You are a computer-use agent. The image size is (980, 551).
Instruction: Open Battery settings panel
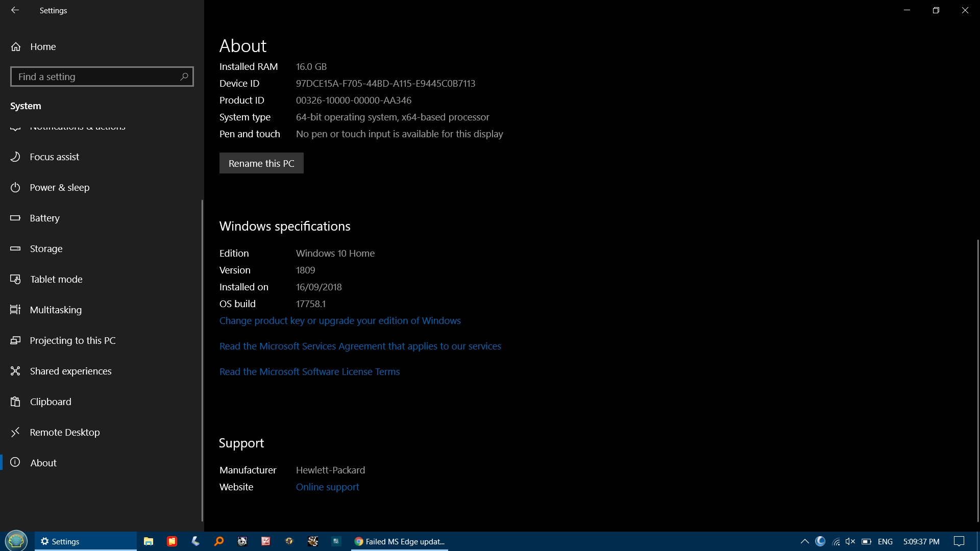(x=45, y=217)
